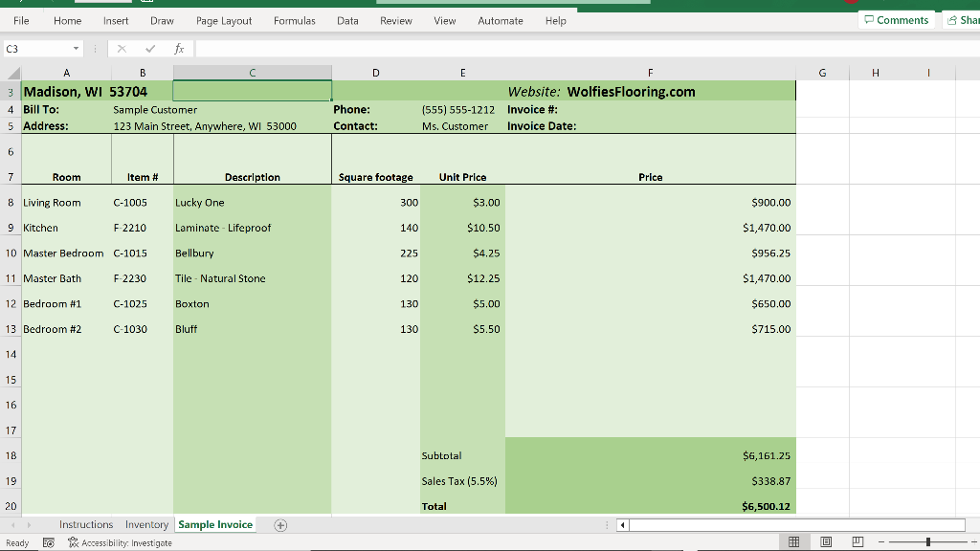Image resolution: width=980 pixels, height=551 pixels.
Task: Click the Madison, WI 53704 cell
Action: pyautogui.click(x=85, y=92)
